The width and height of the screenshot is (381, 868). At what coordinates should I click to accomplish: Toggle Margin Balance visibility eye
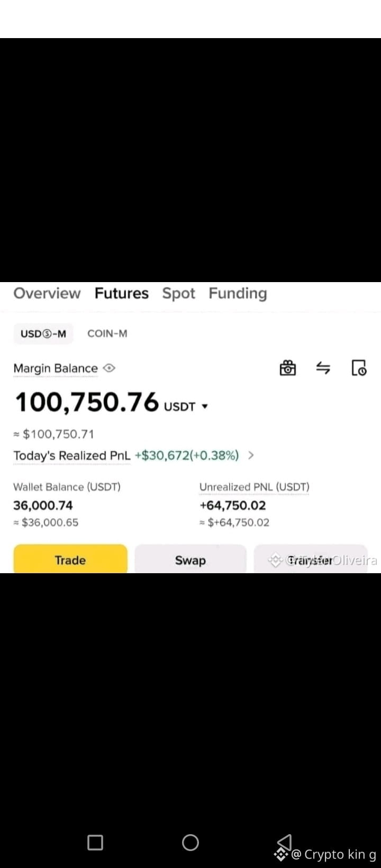tap(109, 368)
